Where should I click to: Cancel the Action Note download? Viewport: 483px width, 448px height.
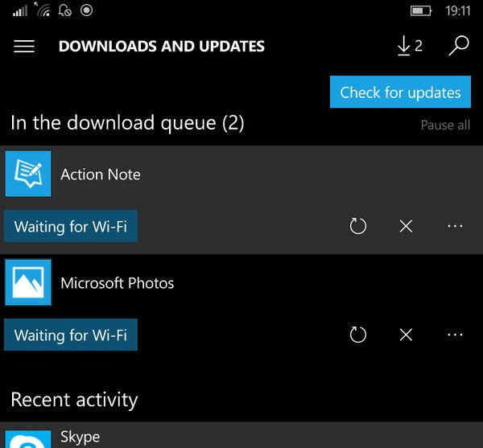(x=406, y=226)
